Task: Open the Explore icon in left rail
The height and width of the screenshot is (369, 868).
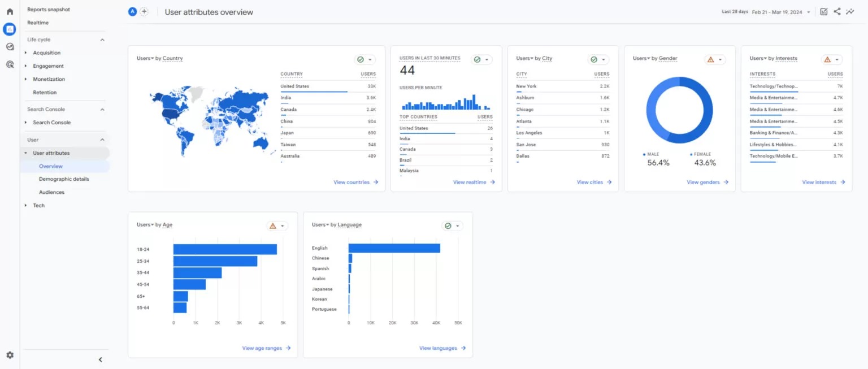Action: (x=10, y=47)
